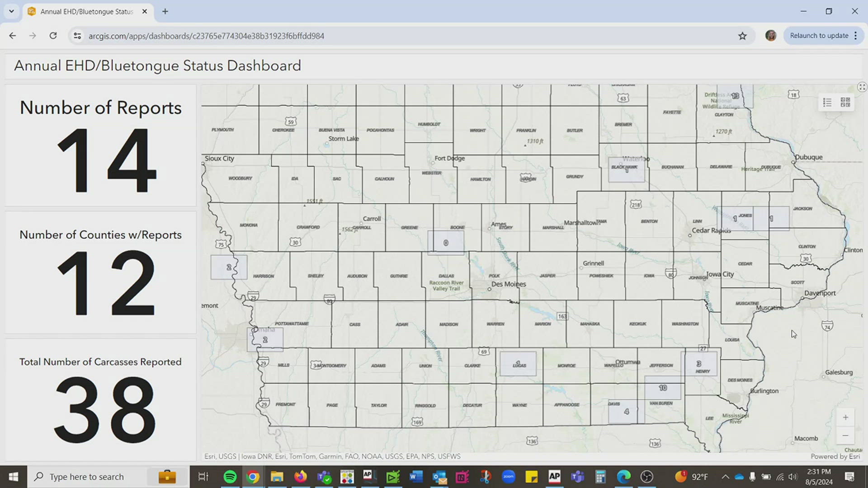Screen dimensions: 868x488
Task: Select Davis county marker showing 4
Action: [x=627, y=411]
